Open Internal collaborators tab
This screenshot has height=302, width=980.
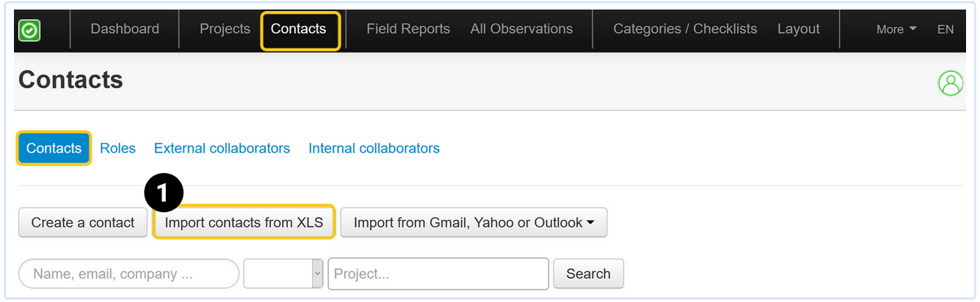[374, 148]
